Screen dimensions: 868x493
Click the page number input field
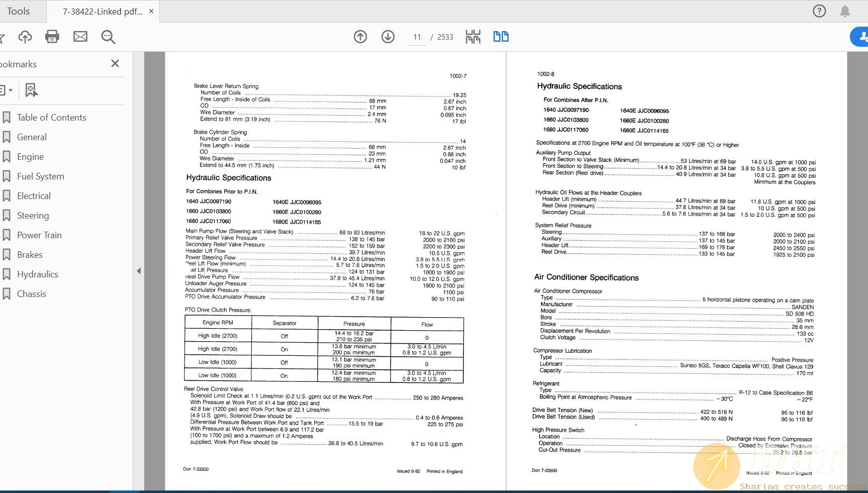point(417,37)
